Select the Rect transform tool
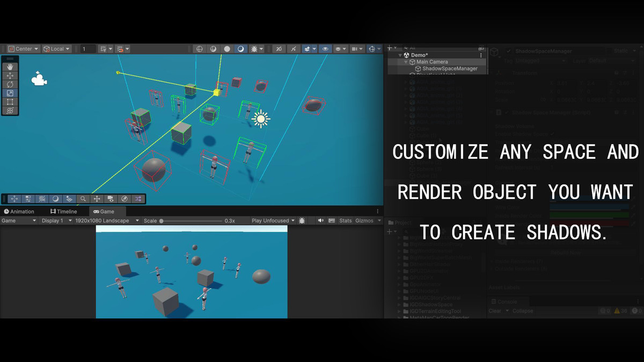Image resolution: width=644 pixels, height=362 pixels. click(x=10, y=102)
